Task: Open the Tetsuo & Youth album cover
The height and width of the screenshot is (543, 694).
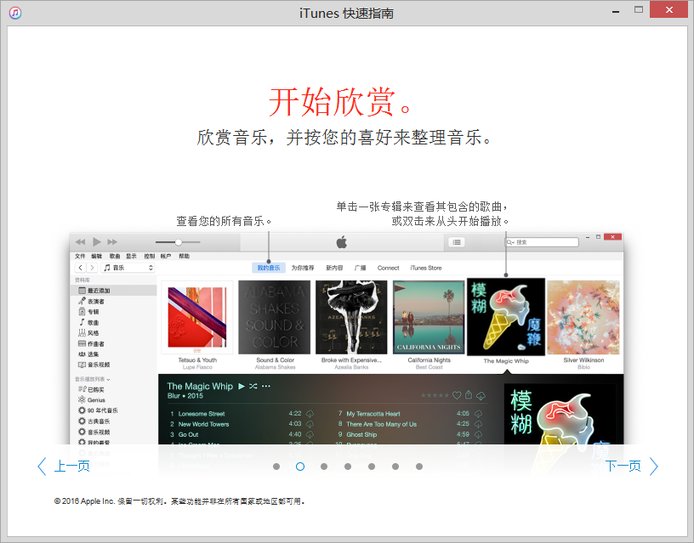Action: pyautogui.click(x=197, y=317)
